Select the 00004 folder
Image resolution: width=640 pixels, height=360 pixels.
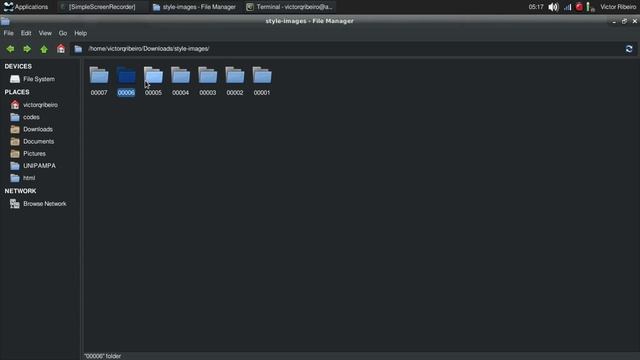click(180, 81)
